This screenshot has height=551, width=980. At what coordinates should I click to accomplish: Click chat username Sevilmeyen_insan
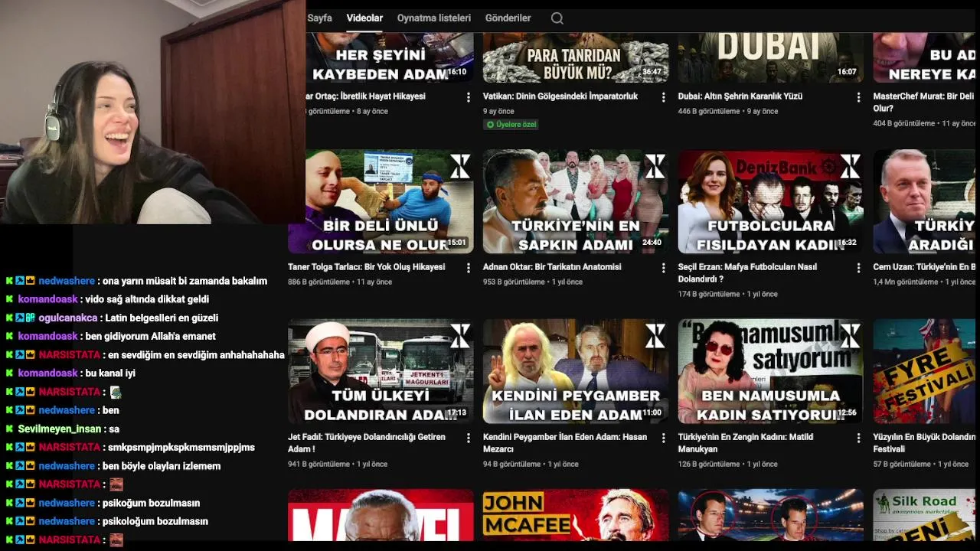pos(60,429)
